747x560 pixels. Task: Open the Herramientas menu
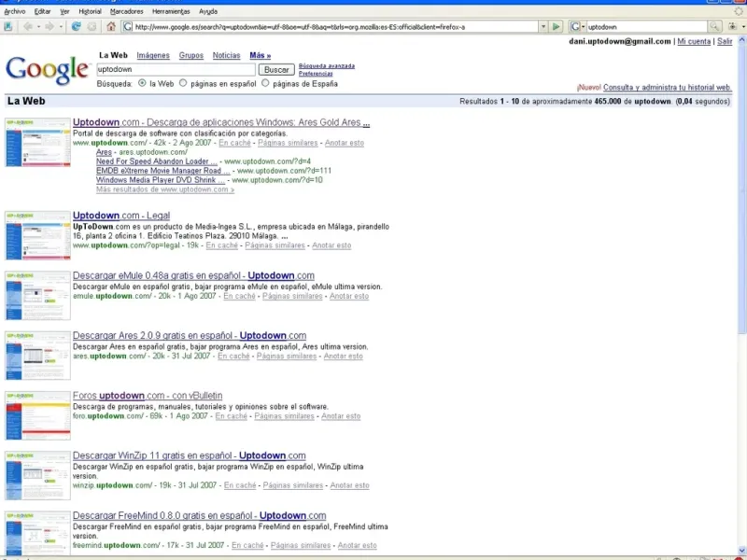pyautogui.click(x=171, y=11)
